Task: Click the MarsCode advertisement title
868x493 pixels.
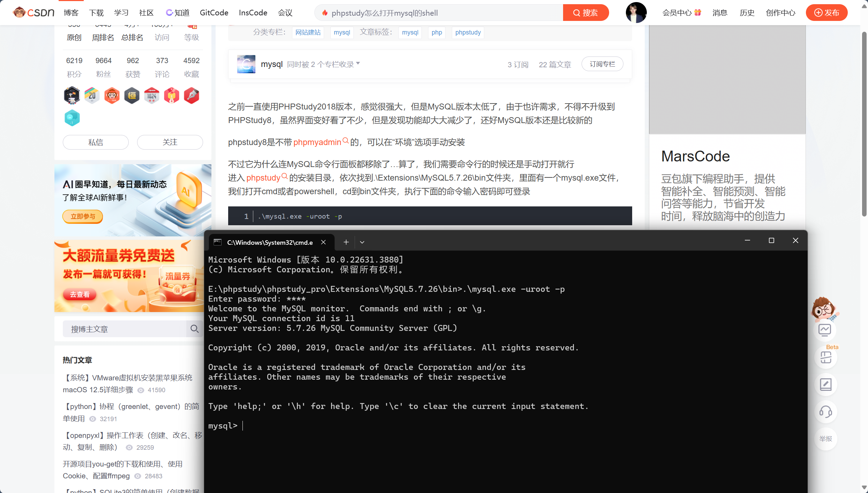Action: click(695, 156)
